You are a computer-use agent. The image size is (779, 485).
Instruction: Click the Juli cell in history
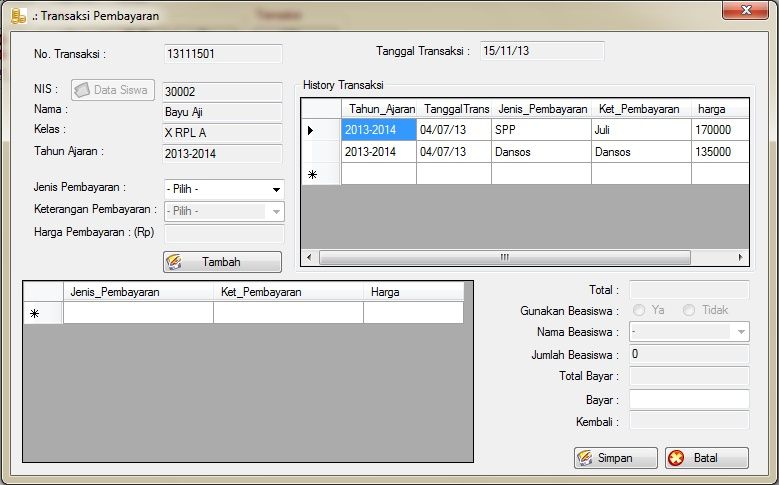[x=641, y=130]
